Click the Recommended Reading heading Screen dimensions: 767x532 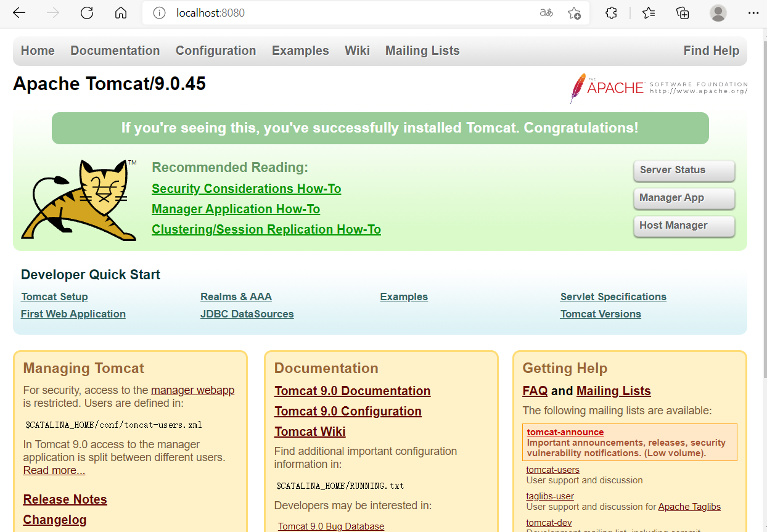[230, 168]
